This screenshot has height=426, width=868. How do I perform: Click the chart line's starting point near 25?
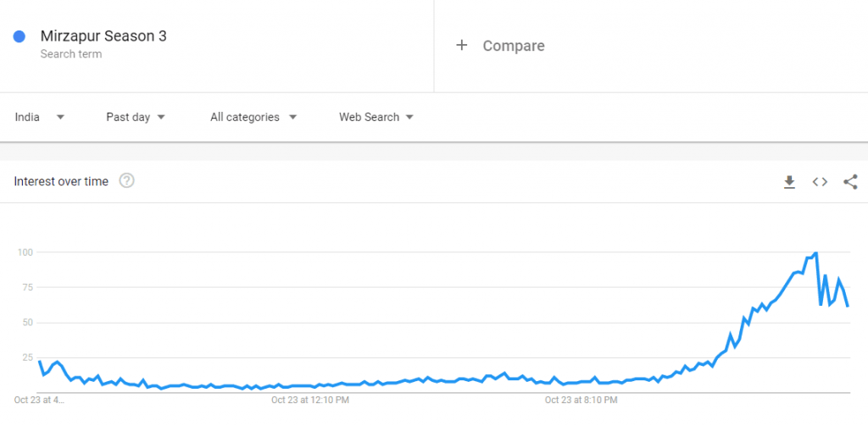coord(39,362)
